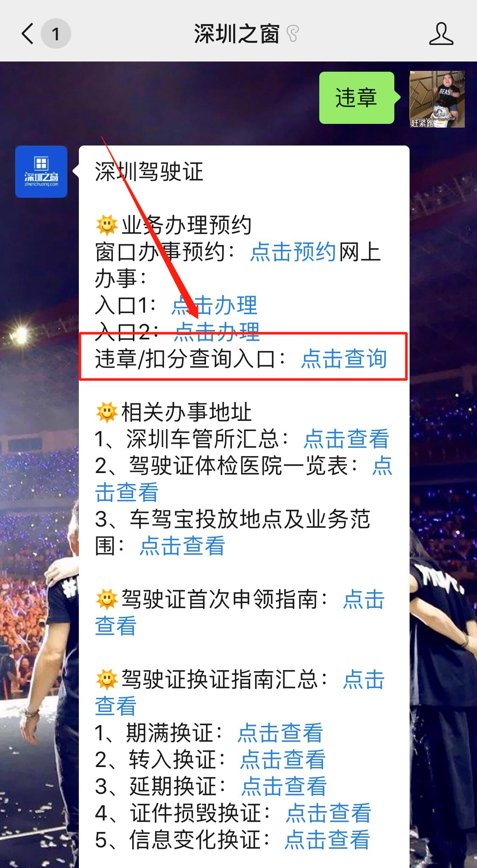Tap the unread count badge 1
Screen dimensions: 477x868
tap(56, 34)
